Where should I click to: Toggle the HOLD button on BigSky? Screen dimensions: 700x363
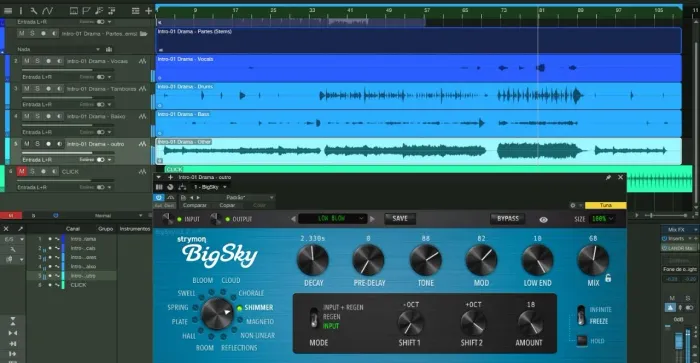[582, 341]
